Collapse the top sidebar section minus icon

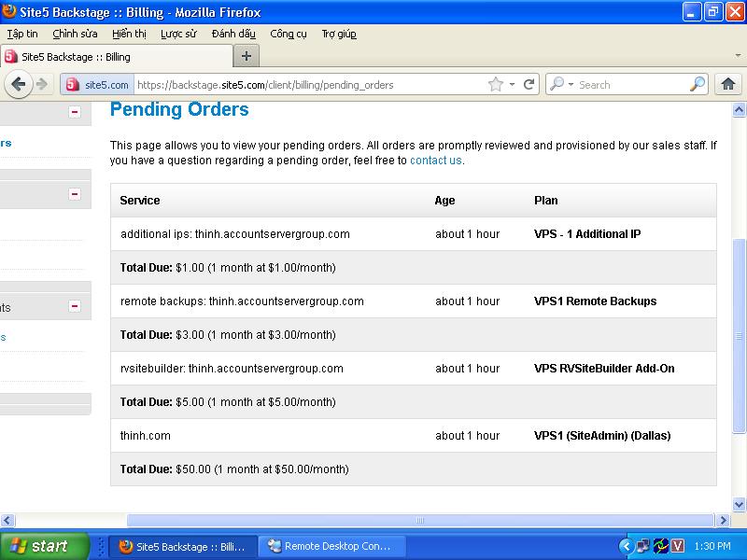click(75, 112)
